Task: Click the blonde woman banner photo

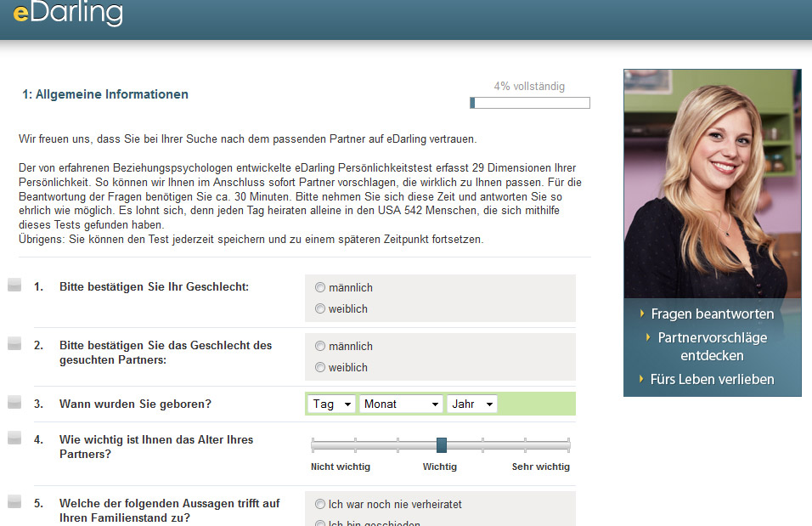Action: coord(712,184)
